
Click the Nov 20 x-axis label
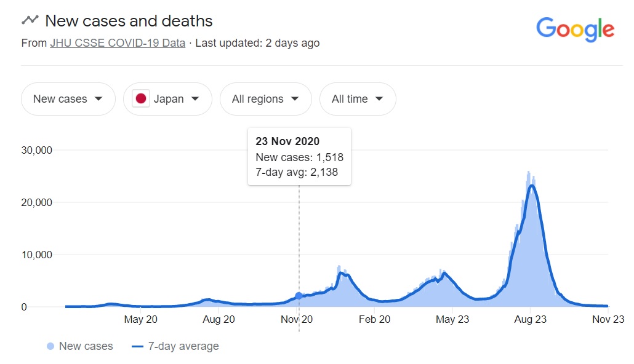[x=297, y=320]
